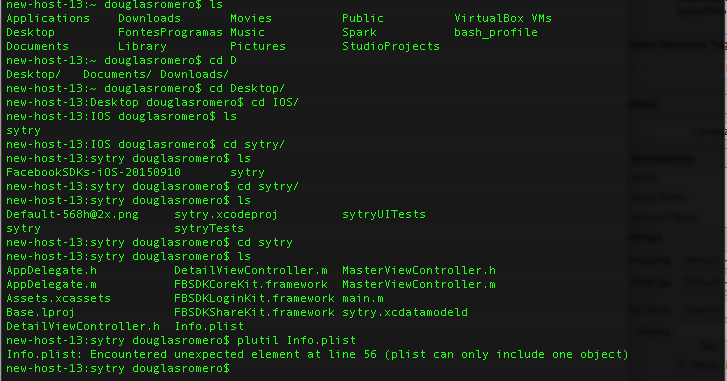The width and height of the screenshot is (727, 381).
Task: Click the plutil Info.plist command text
Action: [296, 340]
